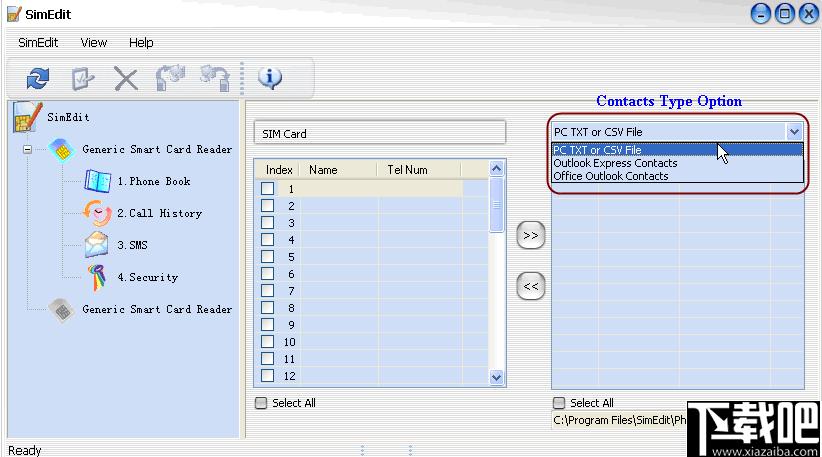Select the SMS envelope icon
The image size is (822, 457).
[97, 245]
